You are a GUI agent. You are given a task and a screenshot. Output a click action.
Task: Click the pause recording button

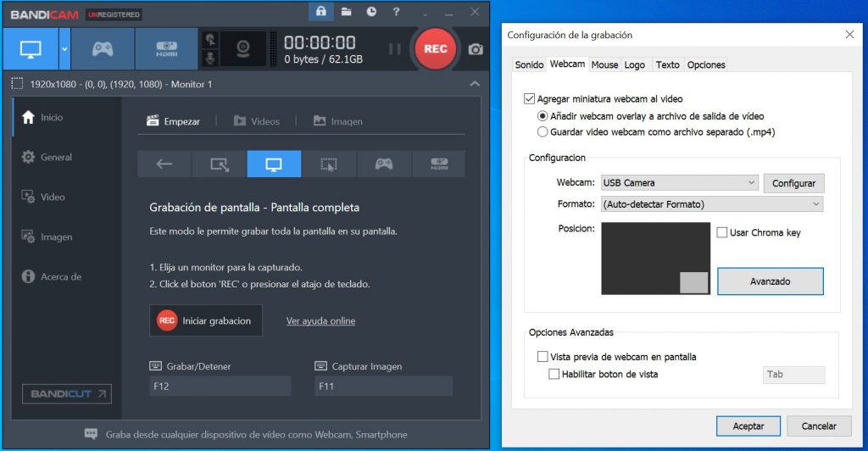click(395, 48)
